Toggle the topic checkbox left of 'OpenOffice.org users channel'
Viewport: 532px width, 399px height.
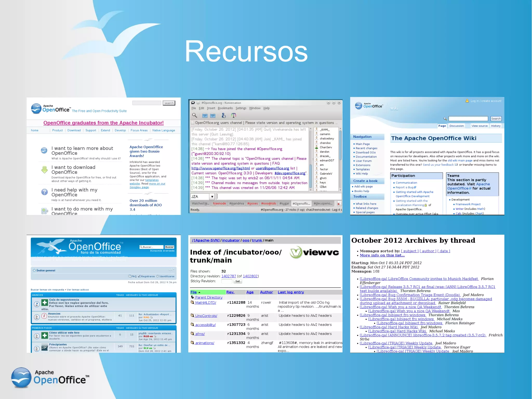(x=192, y=123)
